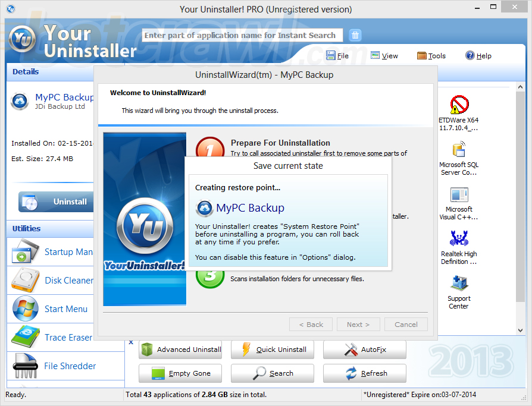Open the Disk Cleaner utility icon
The image size is (532, 406).
[x=25, y=280]
